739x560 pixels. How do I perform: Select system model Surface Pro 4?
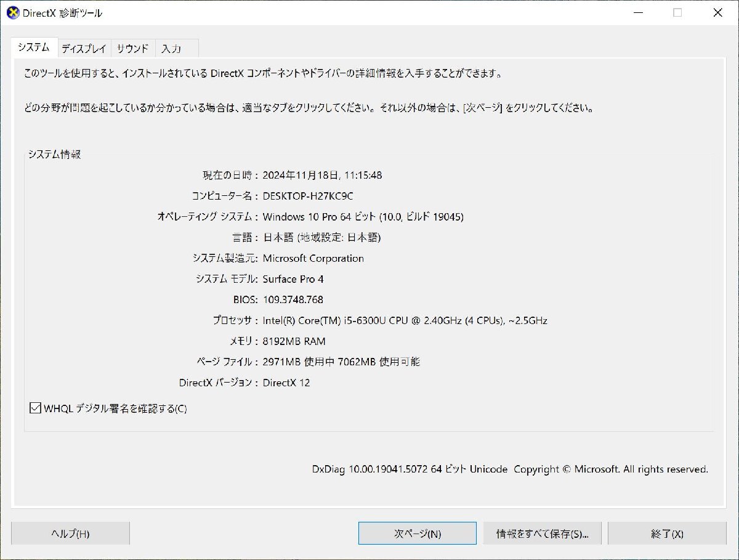pyautogui.click(x=293, y=279)
